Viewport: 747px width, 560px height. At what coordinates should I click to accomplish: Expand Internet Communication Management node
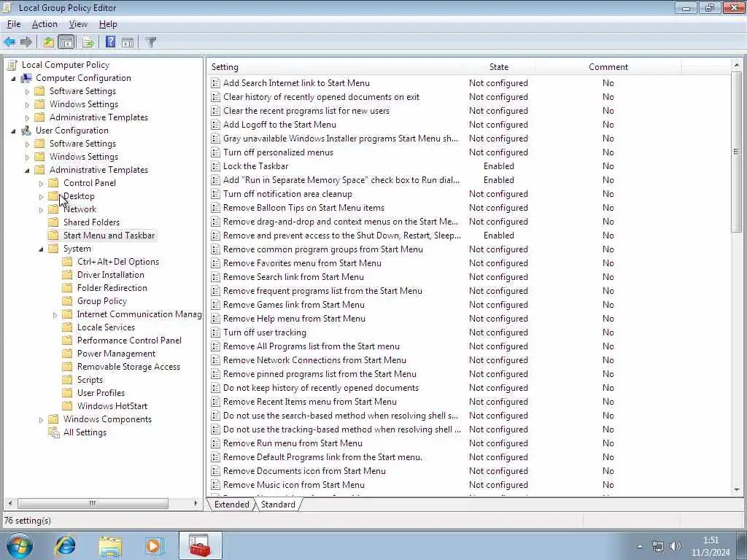55,315
